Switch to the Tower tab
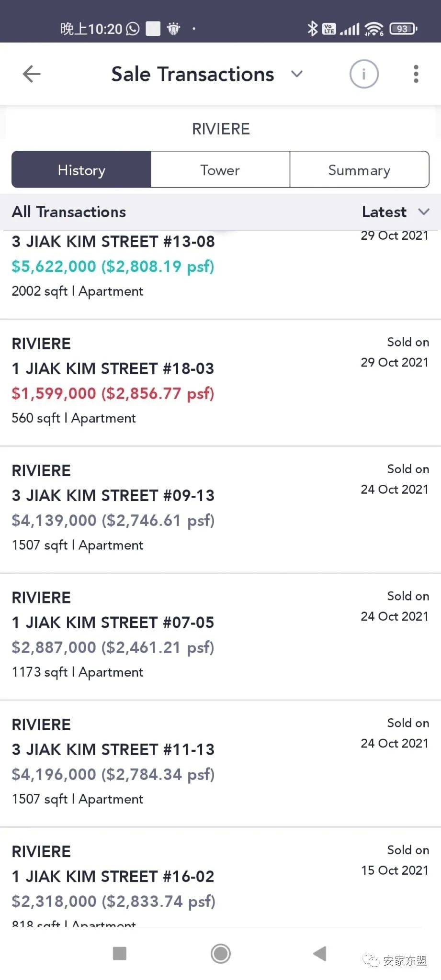441x980 pixels. (220, 170)
